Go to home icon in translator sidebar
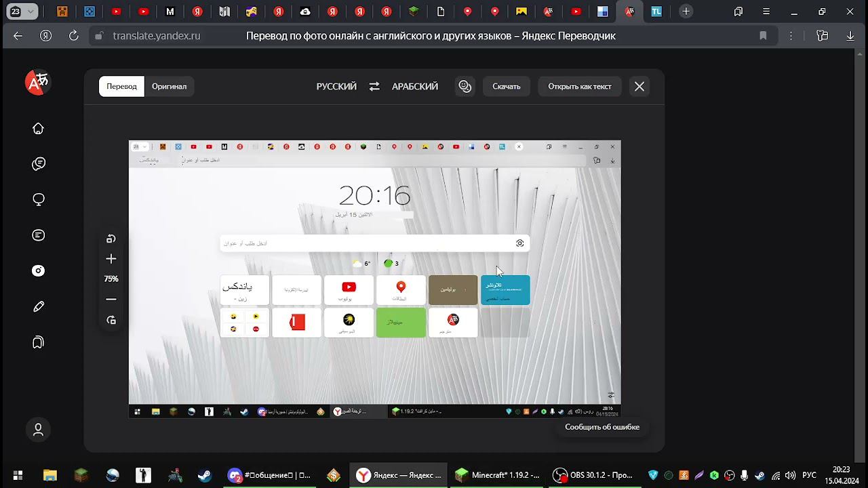The height and width of the screenshot is (488, 868). [x=38, y=129]
